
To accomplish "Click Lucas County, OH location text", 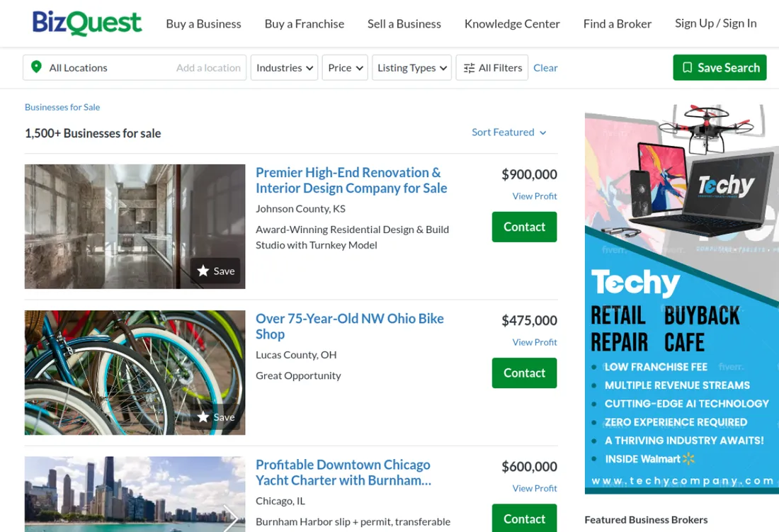I will point(296,355).
